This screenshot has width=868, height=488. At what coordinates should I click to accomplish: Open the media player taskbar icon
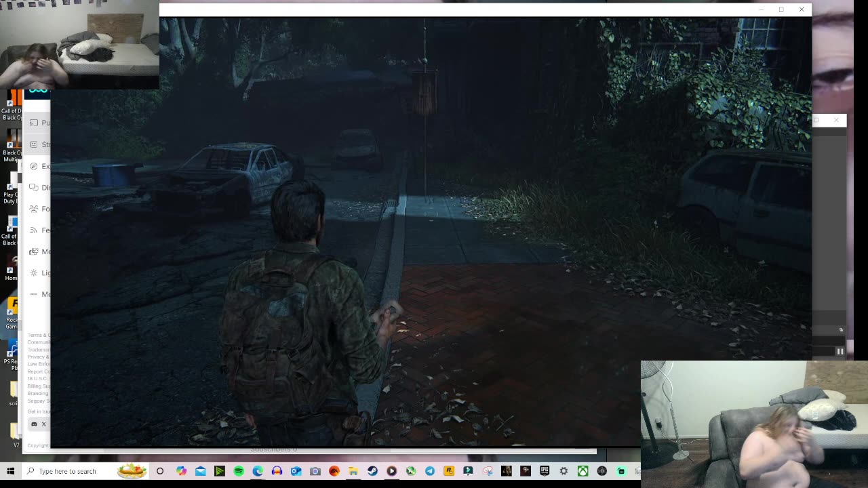click(391, 471)
